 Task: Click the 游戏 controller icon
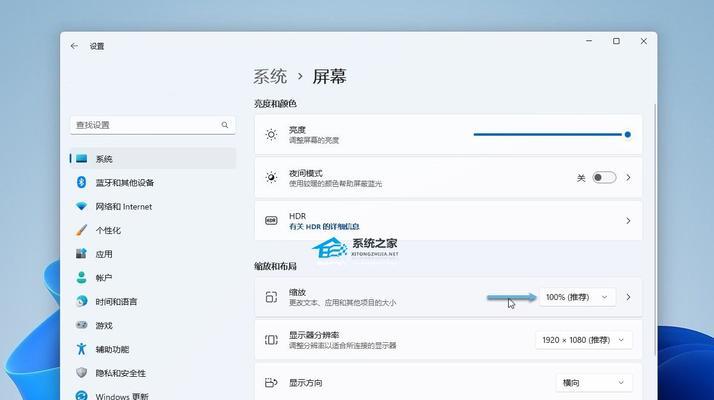click(82, 325)
